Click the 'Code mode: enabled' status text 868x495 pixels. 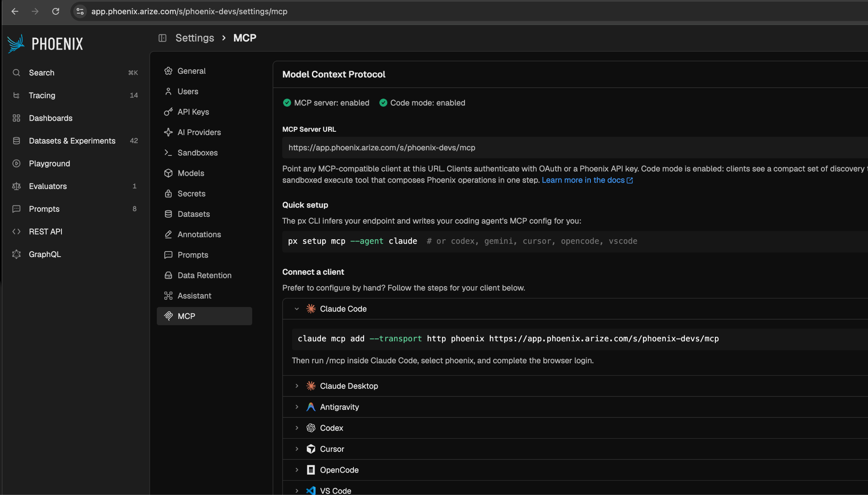[428, 103]
